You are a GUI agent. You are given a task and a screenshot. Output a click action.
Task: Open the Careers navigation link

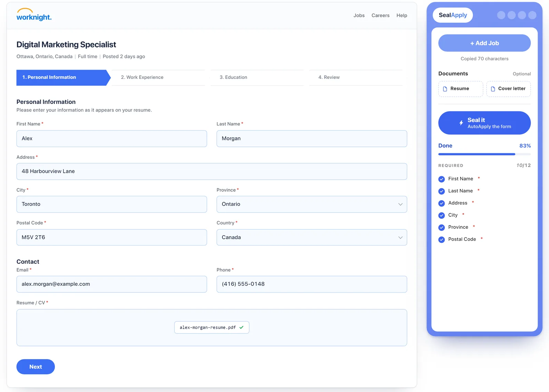coord(381,15)
